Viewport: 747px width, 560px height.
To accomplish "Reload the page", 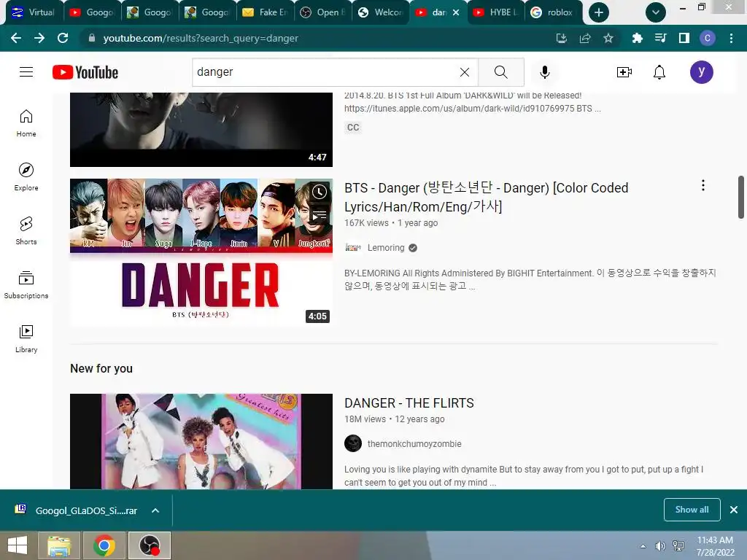I will click(63, 38).
